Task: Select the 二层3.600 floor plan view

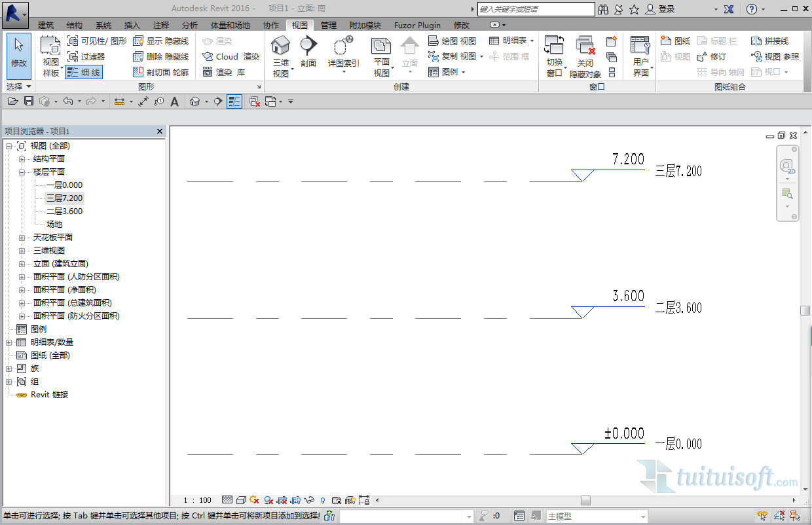Action: (64, 211)
